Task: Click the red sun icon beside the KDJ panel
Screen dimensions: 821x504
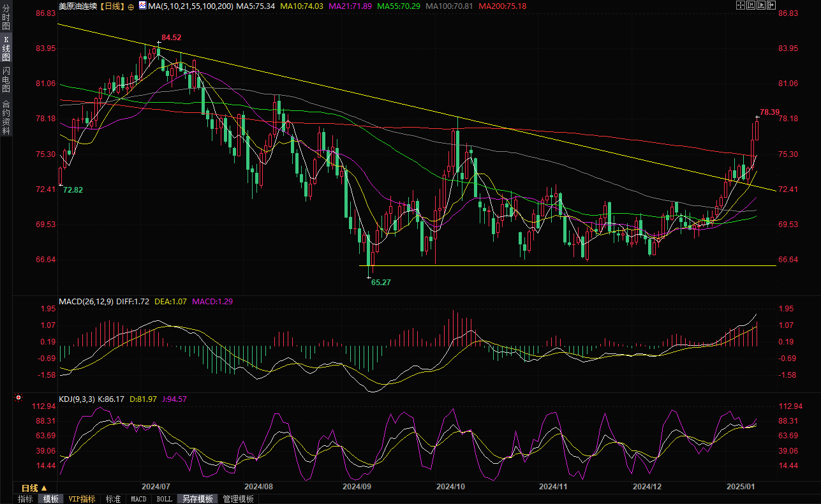Action: click(x=18, y=398)
